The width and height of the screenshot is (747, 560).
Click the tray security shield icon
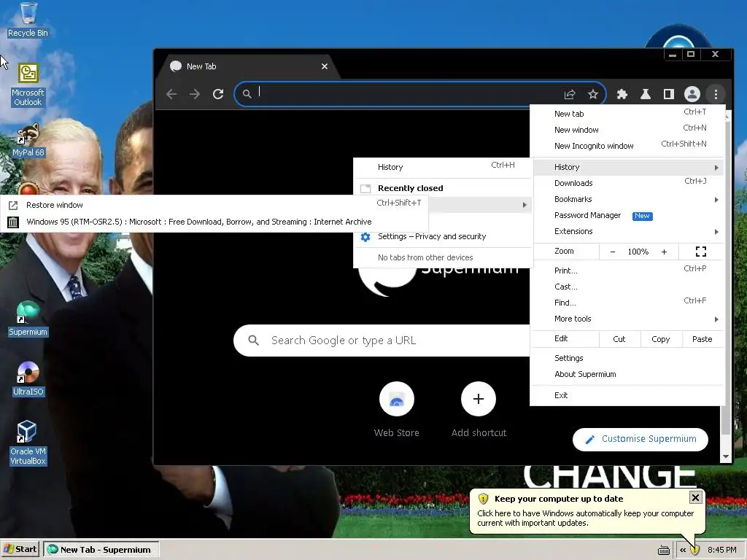[694, 550]
